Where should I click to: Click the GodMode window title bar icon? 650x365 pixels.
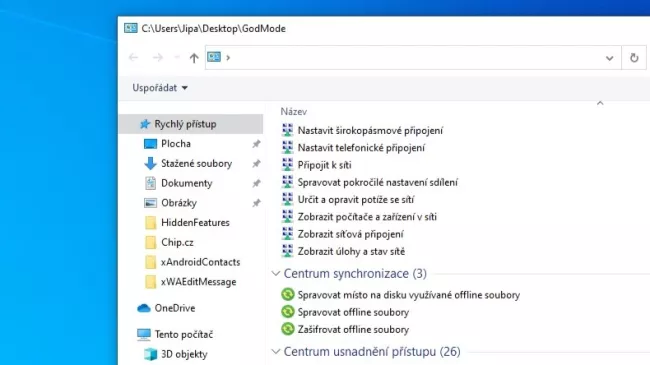pyautogui.click(x=131, y=28)
